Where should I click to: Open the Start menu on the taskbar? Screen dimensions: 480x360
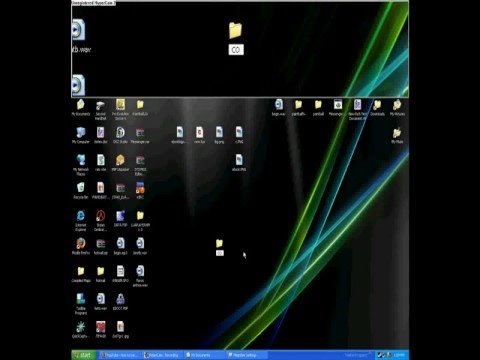point(83,355)
